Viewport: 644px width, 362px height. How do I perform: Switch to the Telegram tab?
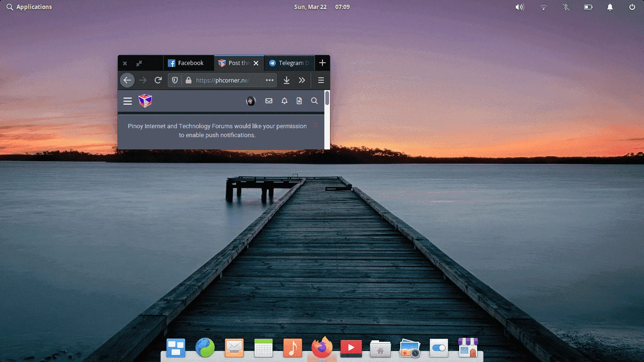289,63
